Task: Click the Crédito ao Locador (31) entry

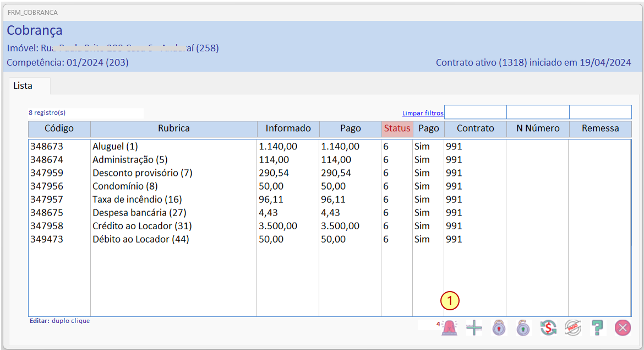Action: click(142, 226)
